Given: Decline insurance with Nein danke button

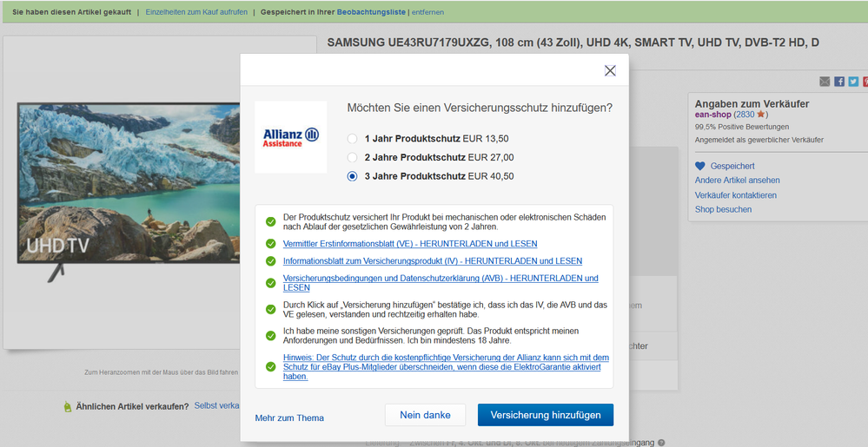Looking at the screenshot, I should pyautogui.click(x=425, y=415).
